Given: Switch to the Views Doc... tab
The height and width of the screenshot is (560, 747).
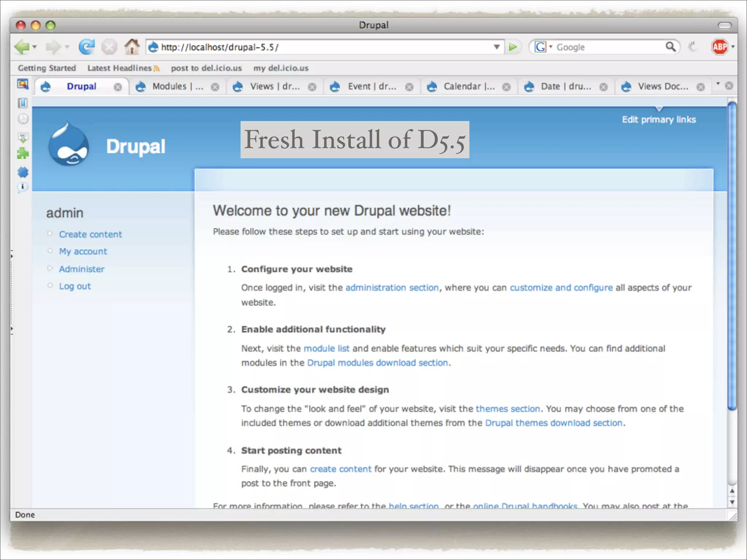Looking at the screenshot, I should tap(663, 86).
